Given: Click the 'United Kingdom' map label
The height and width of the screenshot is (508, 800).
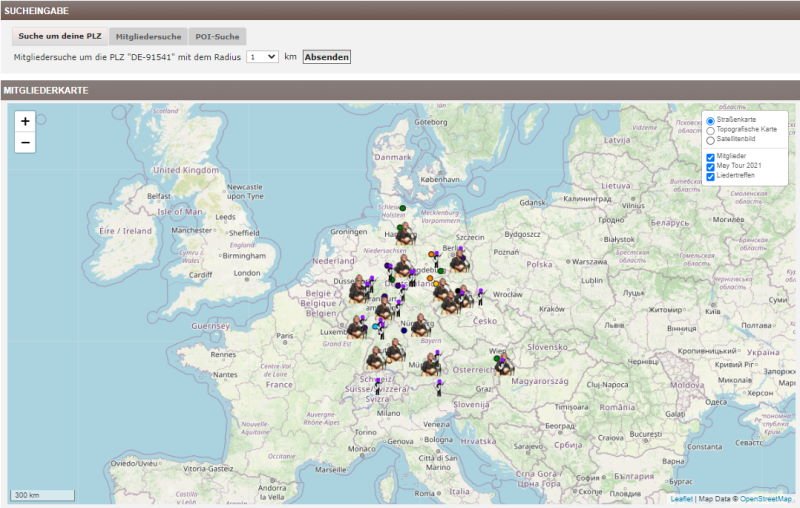Looking at the screenshot, I should [186, 170].
